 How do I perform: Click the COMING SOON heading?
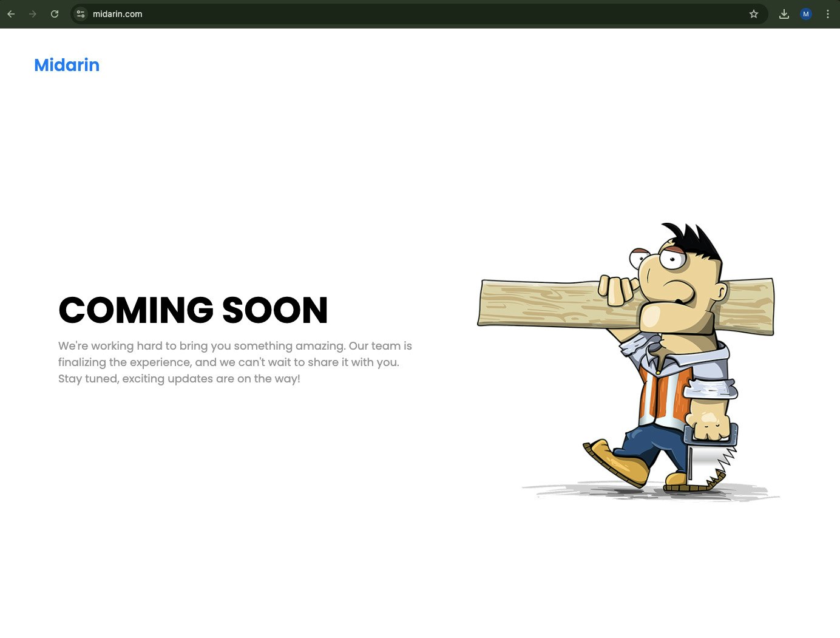pyautogui.click(x=192, y=311)
